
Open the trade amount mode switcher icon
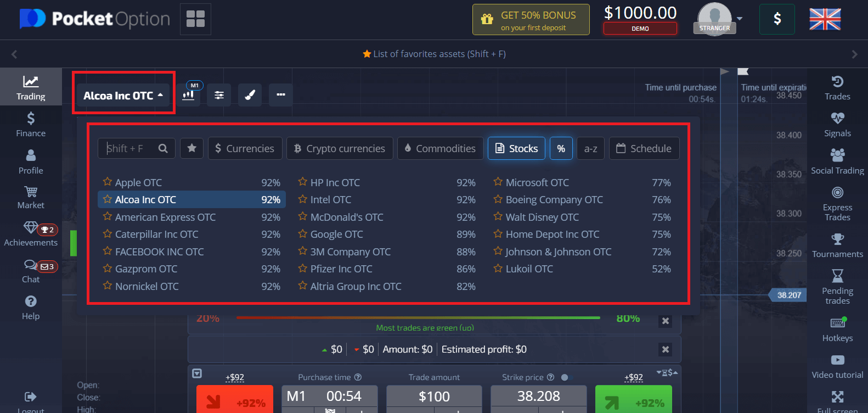click(x=667, y=372)
